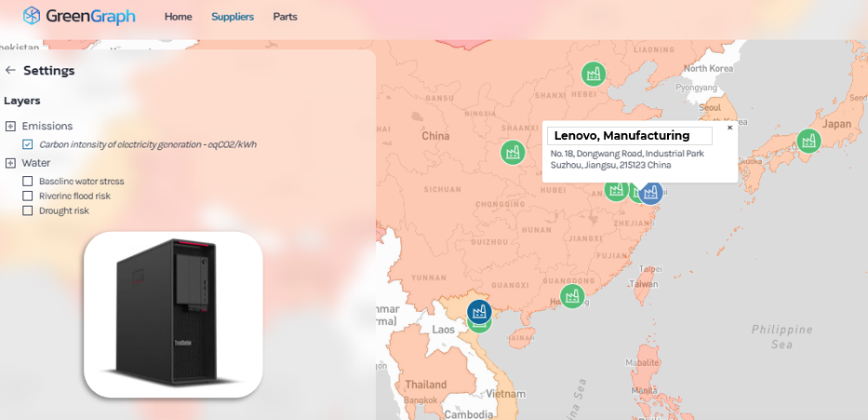This screenshot has width=868, height=420.
Task: Click the Thailand label on the map
Action: 426,384
